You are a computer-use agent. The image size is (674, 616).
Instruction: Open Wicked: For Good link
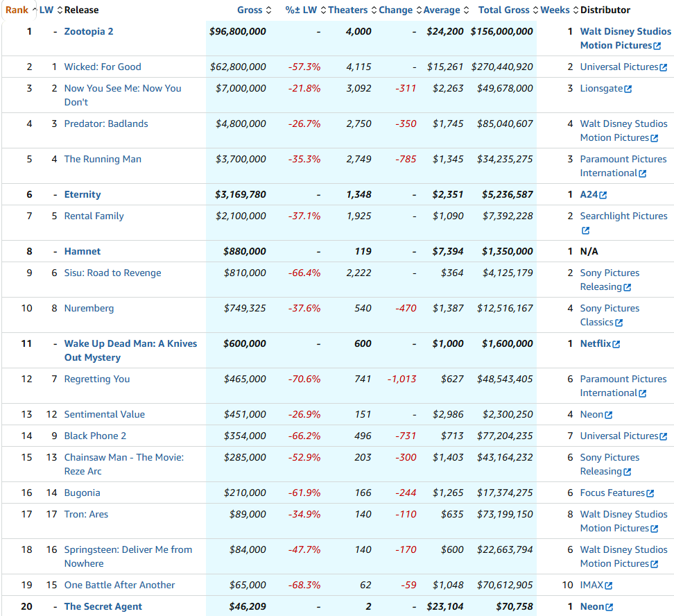click(x=103, y=67)
